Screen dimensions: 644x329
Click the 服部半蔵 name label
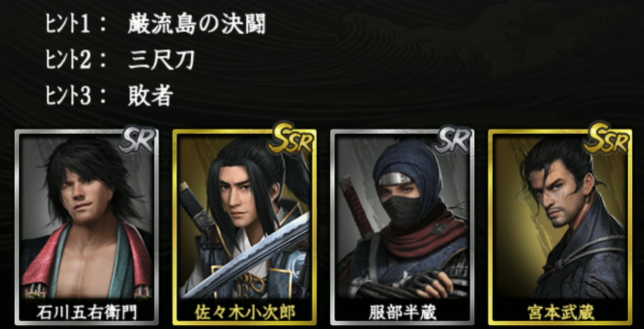(x=402, y=312)
